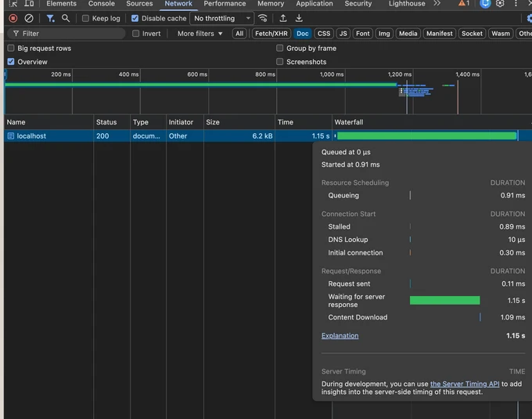The width and height of the screenshot is (532, 419).
Task: Switch to the Console tab
Action: (x=102, y=4)
